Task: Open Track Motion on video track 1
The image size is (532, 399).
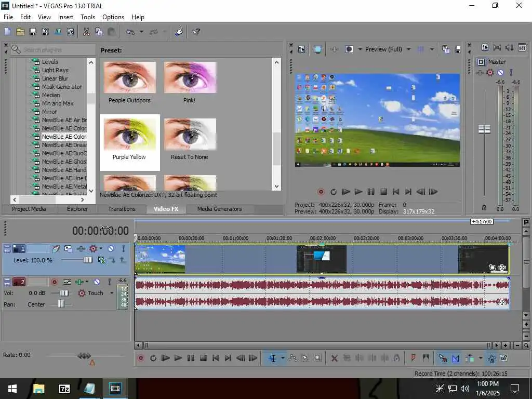Action: [68, 249]
